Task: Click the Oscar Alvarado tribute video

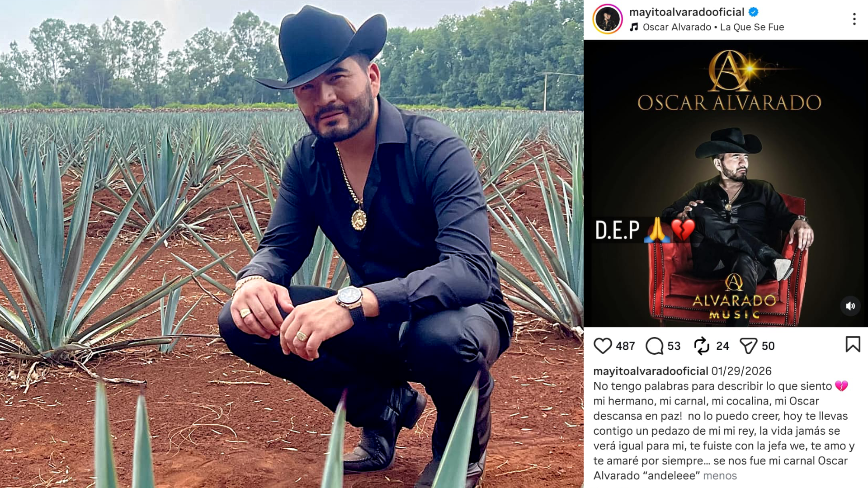Action: pos(726,183)
